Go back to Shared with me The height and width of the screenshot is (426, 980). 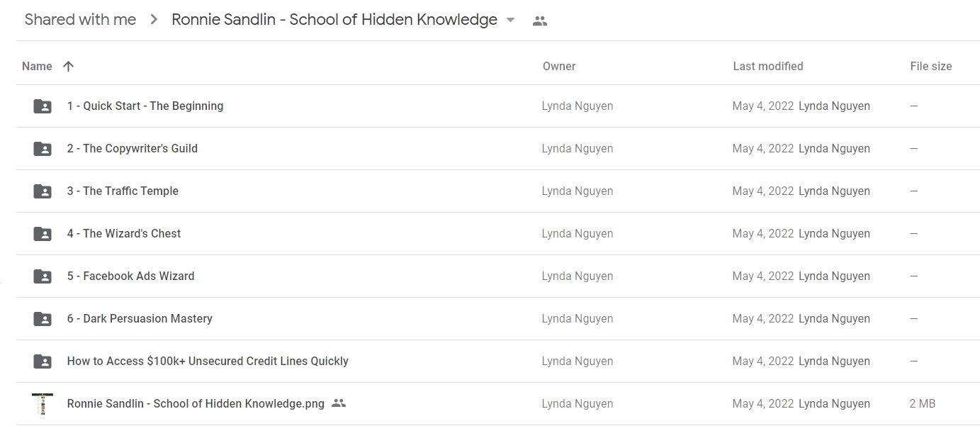(x=80, y=20)
